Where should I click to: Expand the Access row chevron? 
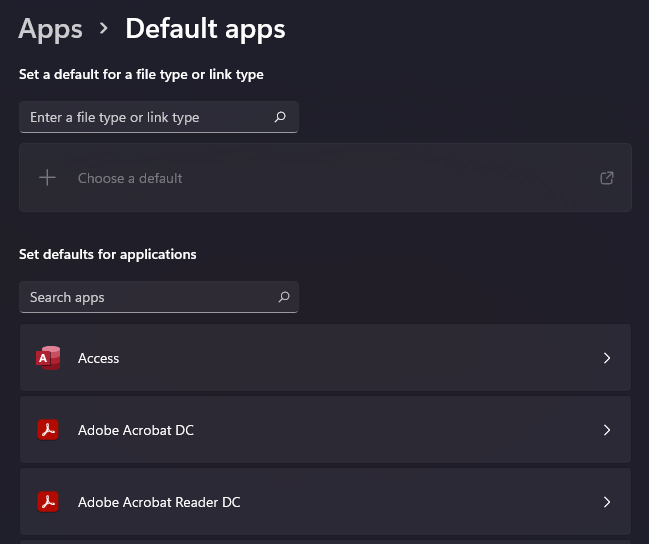point(606,358)
